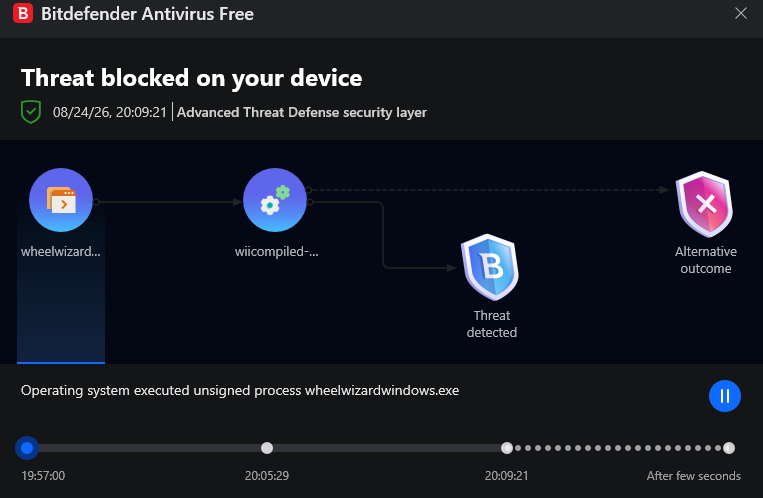Click the dotted section of the timeline
The height and width of the screenshot is (498, 763).
tap(618, 448)
